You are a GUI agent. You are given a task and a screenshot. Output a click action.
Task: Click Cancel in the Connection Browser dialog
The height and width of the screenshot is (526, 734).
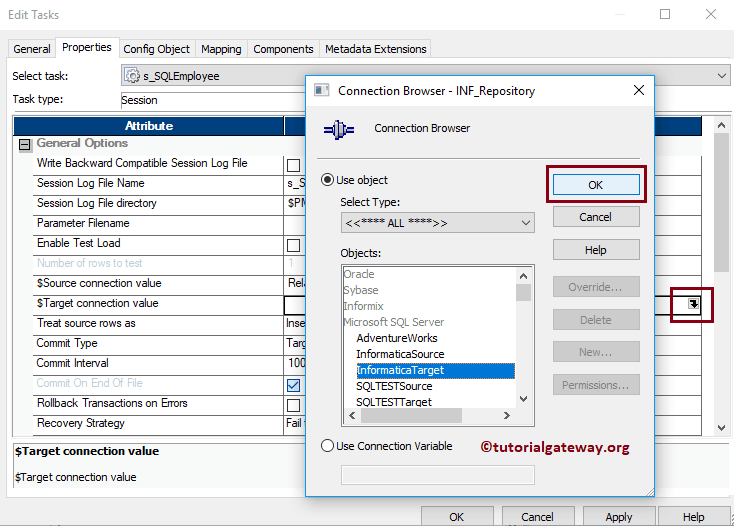595,217
